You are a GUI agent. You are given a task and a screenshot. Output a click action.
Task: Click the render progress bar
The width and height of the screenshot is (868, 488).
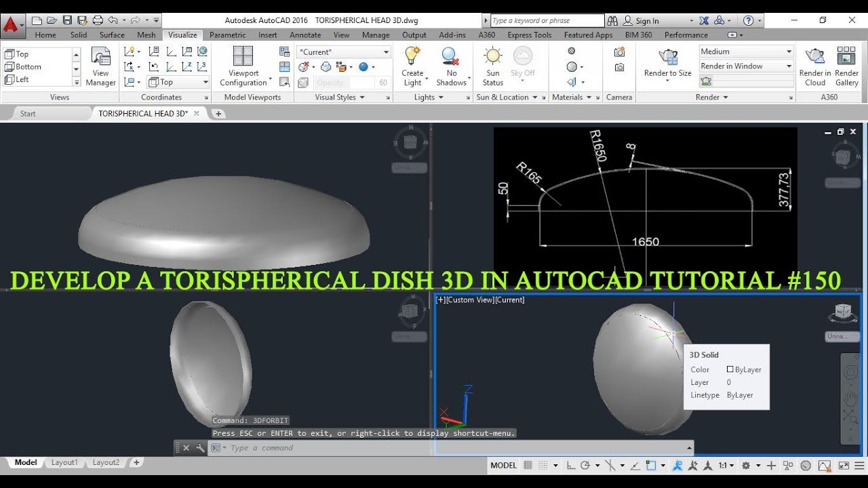(753, 81)
